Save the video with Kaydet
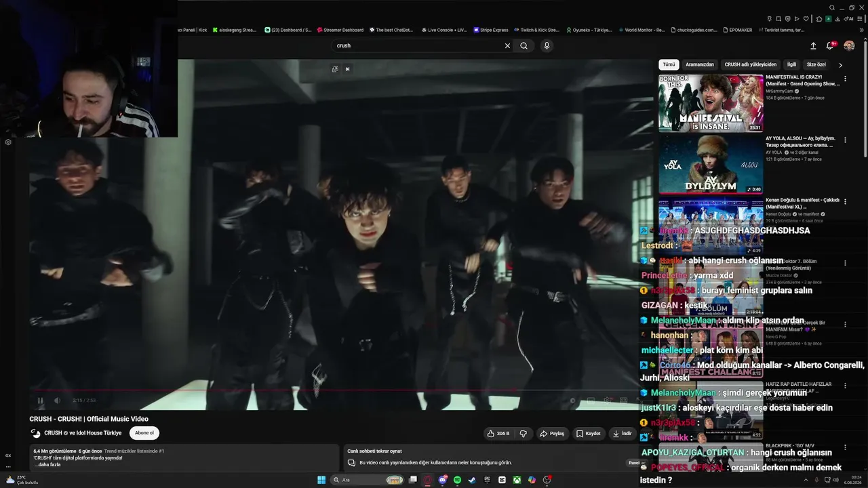Viewport: 868px width, 488px height. (x=588, y=433)
